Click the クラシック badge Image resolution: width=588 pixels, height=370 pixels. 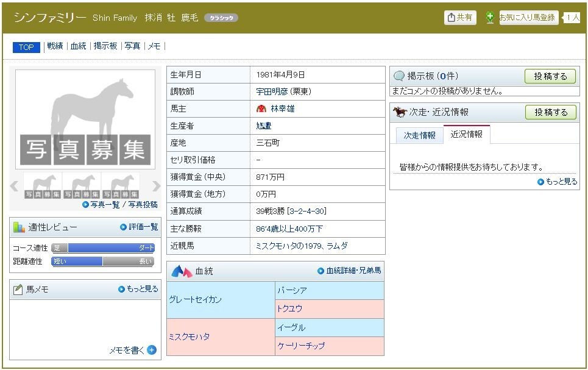221,18
